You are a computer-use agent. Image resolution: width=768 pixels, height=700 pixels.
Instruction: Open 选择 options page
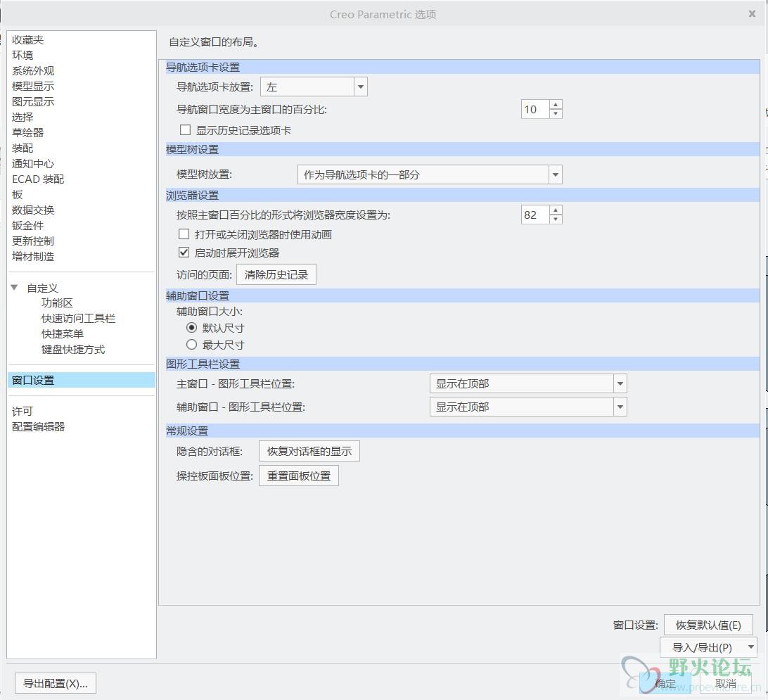[x=23, y=117]
